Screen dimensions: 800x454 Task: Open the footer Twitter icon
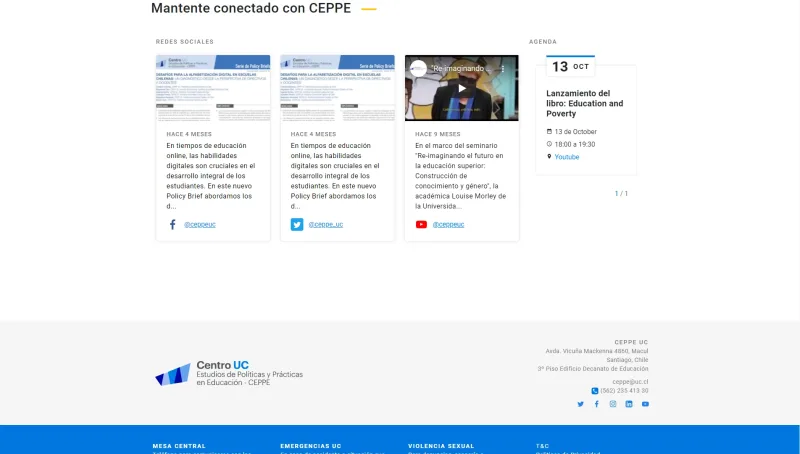coord(580,404)
